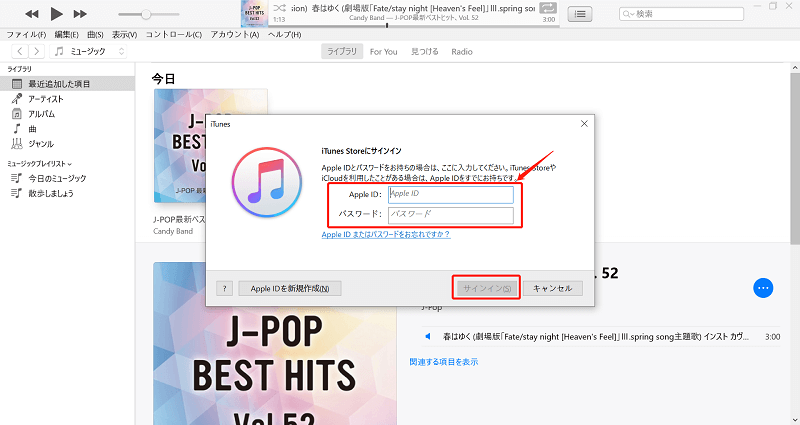This screenshot has height=425, width=800.
Task: Select アーティスト in the sidebar
Action: click(x=67, y=99)
